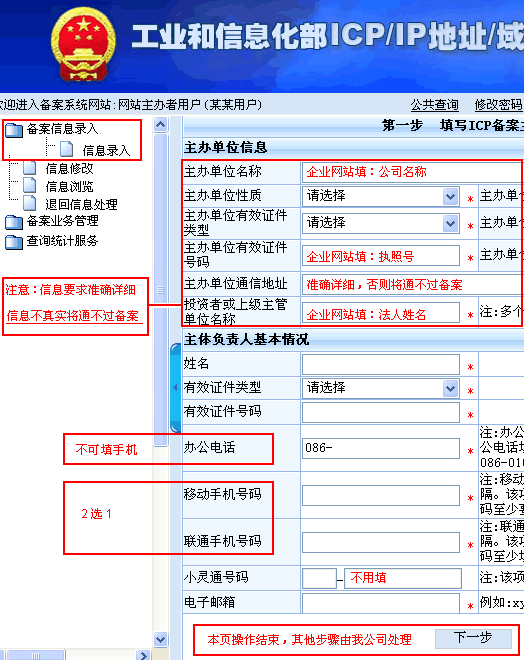Select 退回信息处理 in the tree
The image size is (524, 660).
[81, 204]
